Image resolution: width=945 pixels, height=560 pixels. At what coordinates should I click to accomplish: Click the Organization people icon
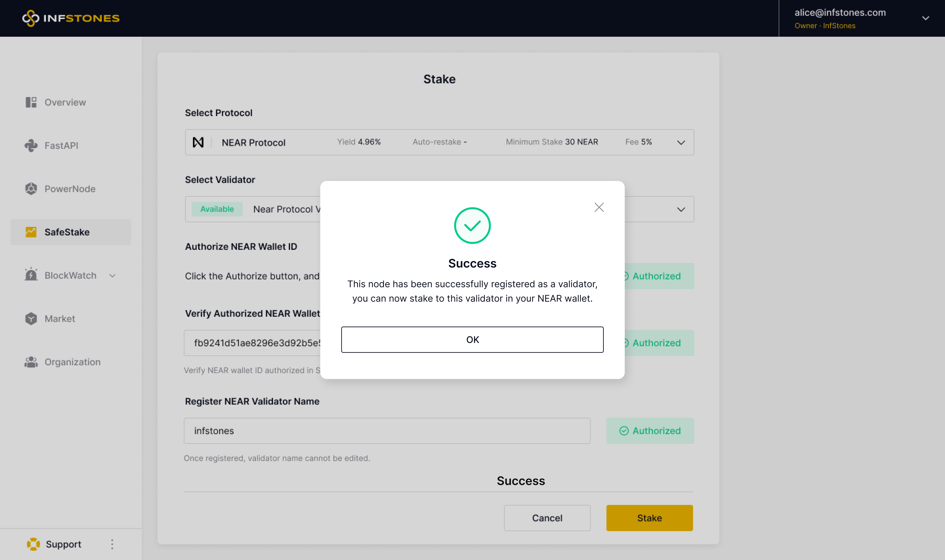click(x=31, y=362)
